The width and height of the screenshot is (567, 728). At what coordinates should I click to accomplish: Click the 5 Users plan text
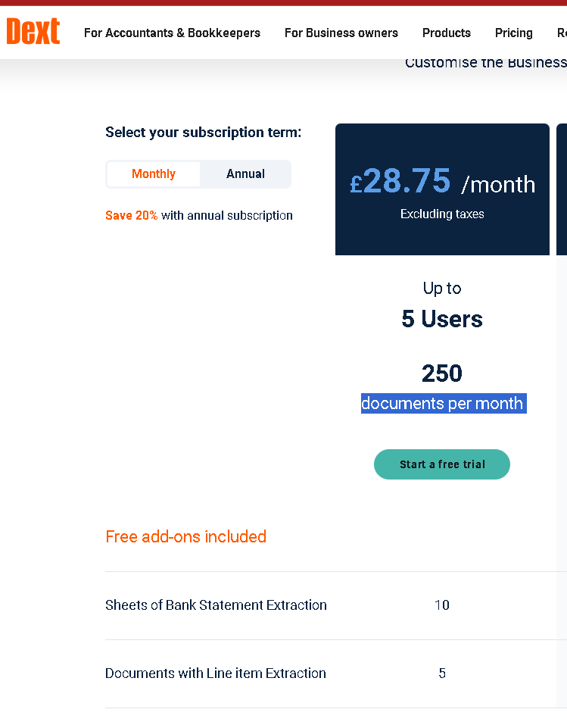[x=442, y=319]
